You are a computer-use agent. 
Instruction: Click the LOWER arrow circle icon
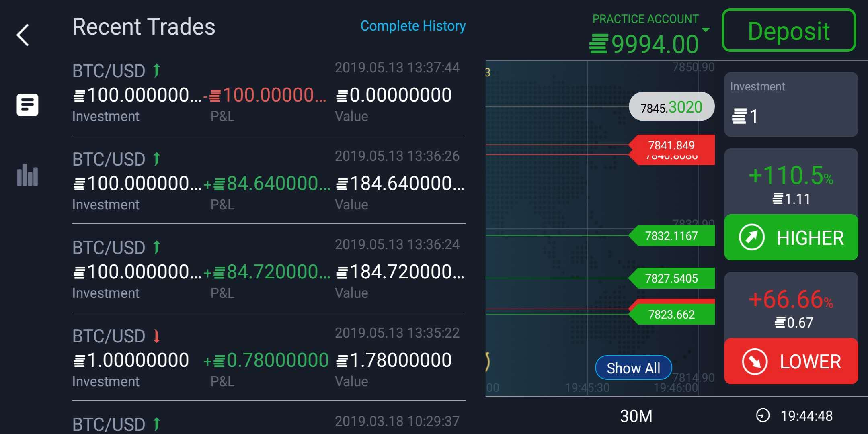(x=754, y=361)
